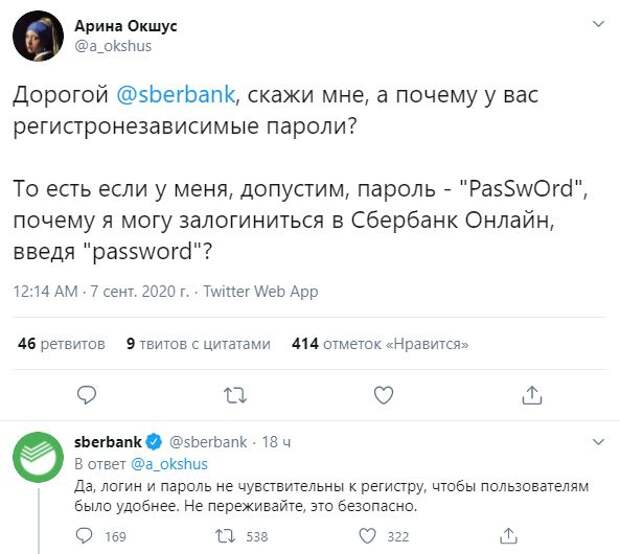Share sberbank's reply
Viewport: 620px width, 554px height.
tap(508, 536)
